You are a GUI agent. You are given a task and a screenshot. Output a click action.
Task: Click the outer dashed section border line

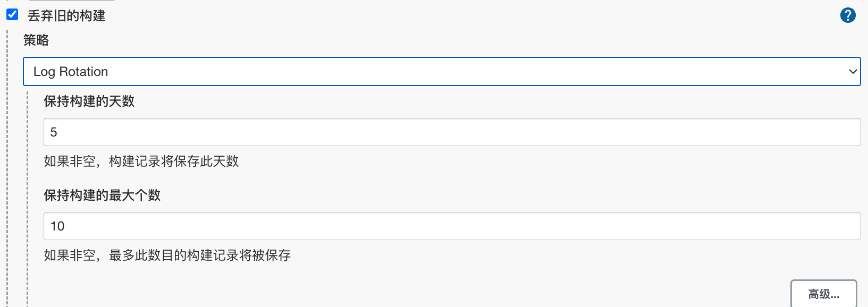click(7, 159)
